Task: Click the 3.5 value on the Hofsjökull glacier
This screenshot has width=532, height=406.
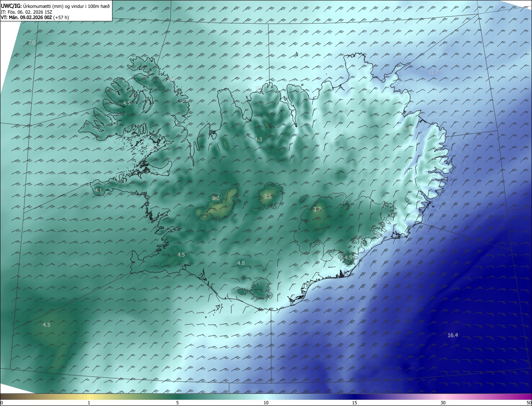Action: 268,197
